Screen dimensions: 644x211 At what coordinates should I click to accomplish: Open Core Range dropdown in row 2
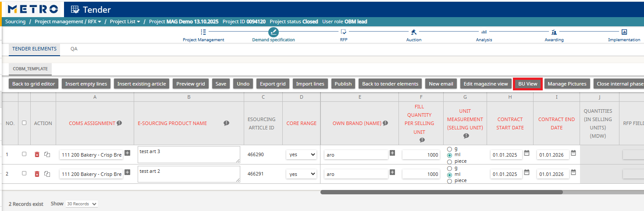(301, 174)
